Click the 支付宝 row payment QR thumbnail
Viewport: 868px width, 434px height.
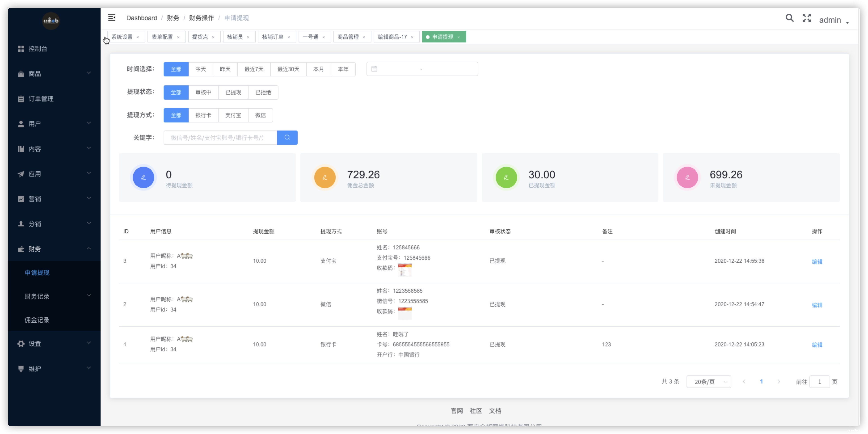coord(405,270)
